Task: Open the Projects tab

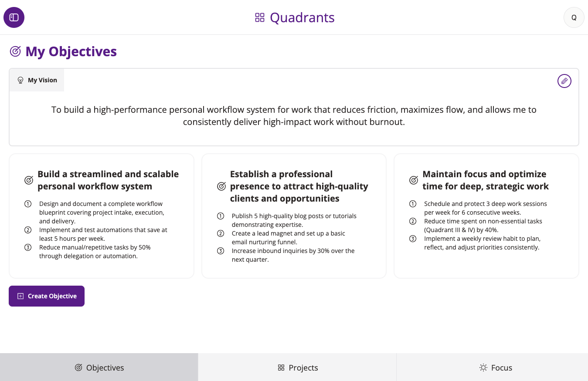Action: 297,368
